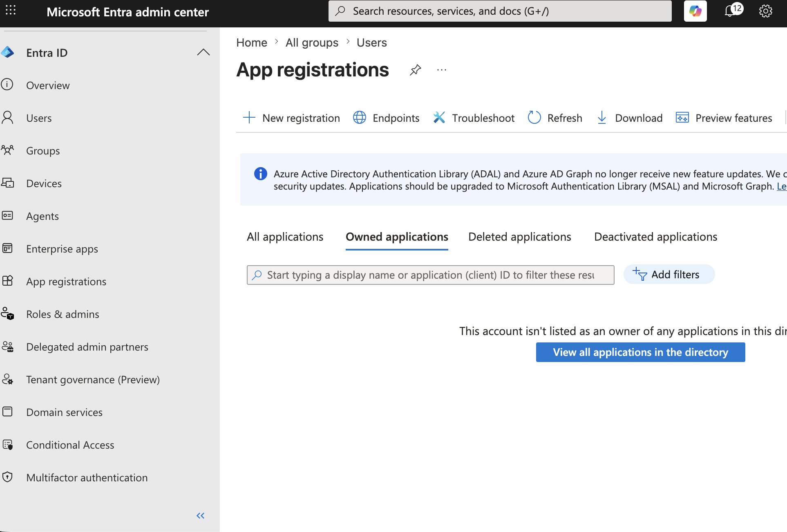Open the more options ellipsis
This screenshot has height=532, width=787.
tap(442, 70)
